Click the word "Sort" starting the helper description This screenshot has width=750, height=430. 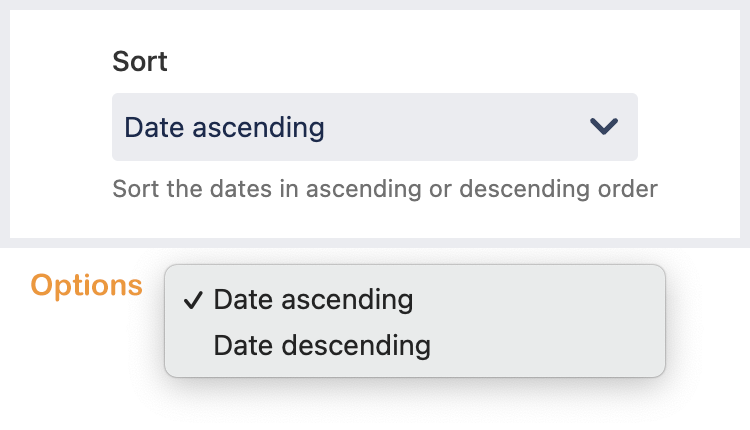(x=132, y=189)
